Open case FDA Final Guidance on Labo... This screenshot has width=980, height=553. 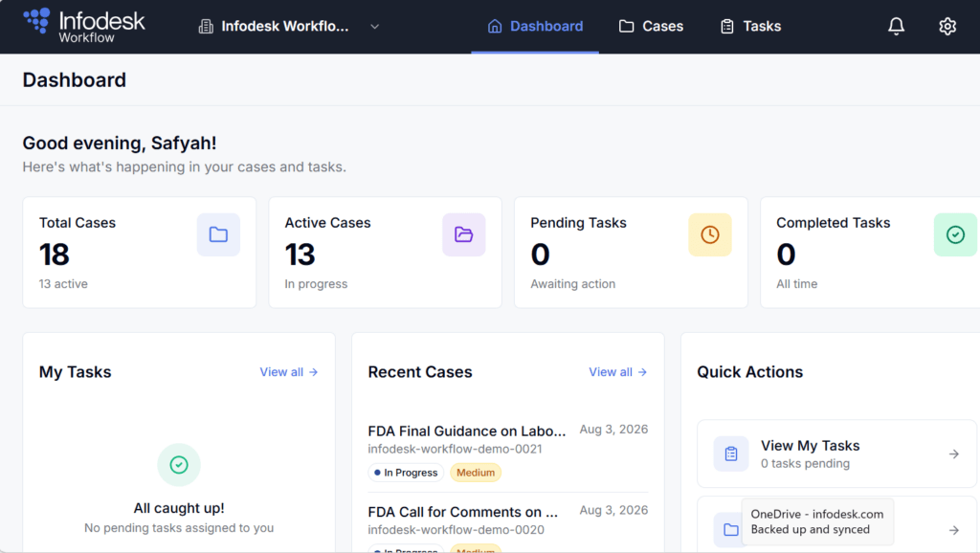[x=467, y=431]
